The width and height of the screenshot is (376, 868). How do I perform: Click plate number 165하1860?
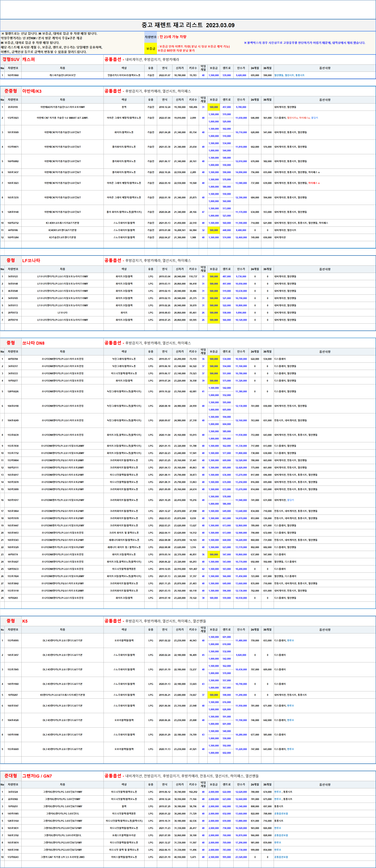(x=13, y=75)
